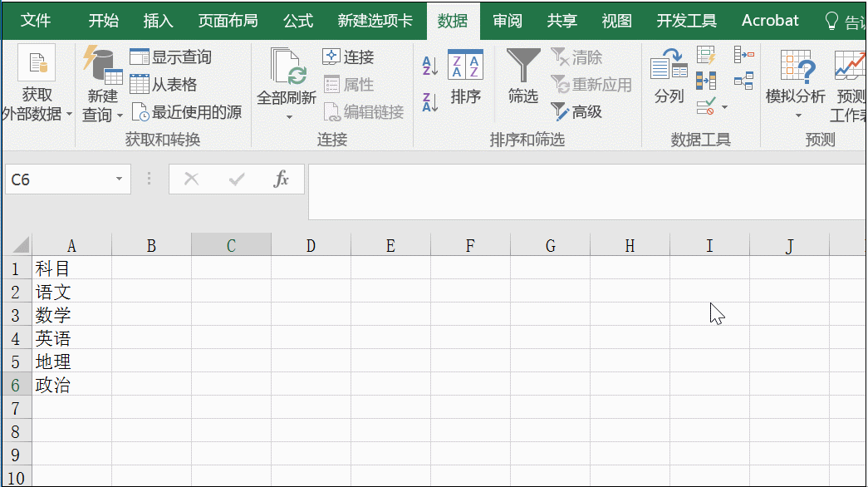Expand the 获取外部数据 dropdown arrow
The width and height of the screenshot is (868, 487).
pyautogui.click(x=69, y=114)
